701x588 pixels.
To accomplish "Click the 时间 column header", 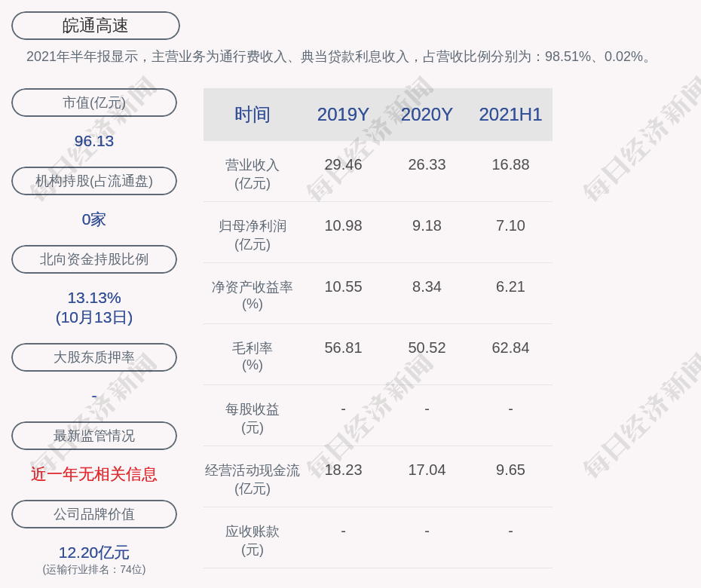I will [x=253, y=115].
